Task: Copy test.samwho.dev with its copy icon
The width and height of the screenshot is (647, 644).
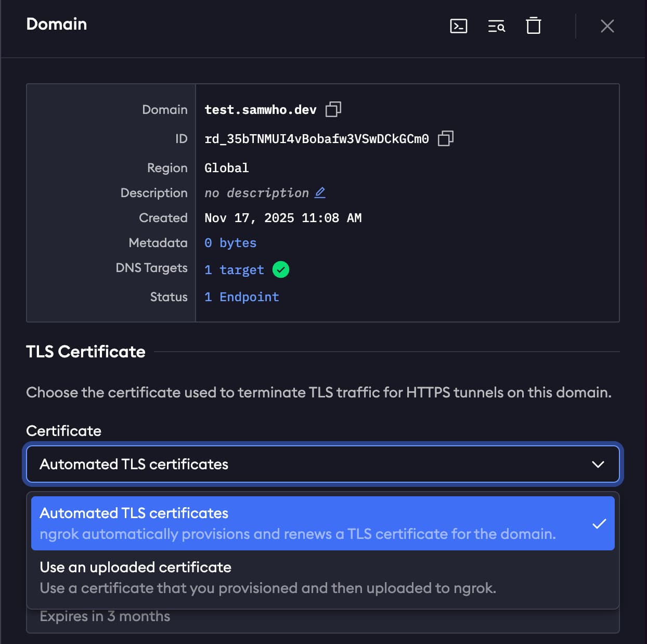Action: 334,109
